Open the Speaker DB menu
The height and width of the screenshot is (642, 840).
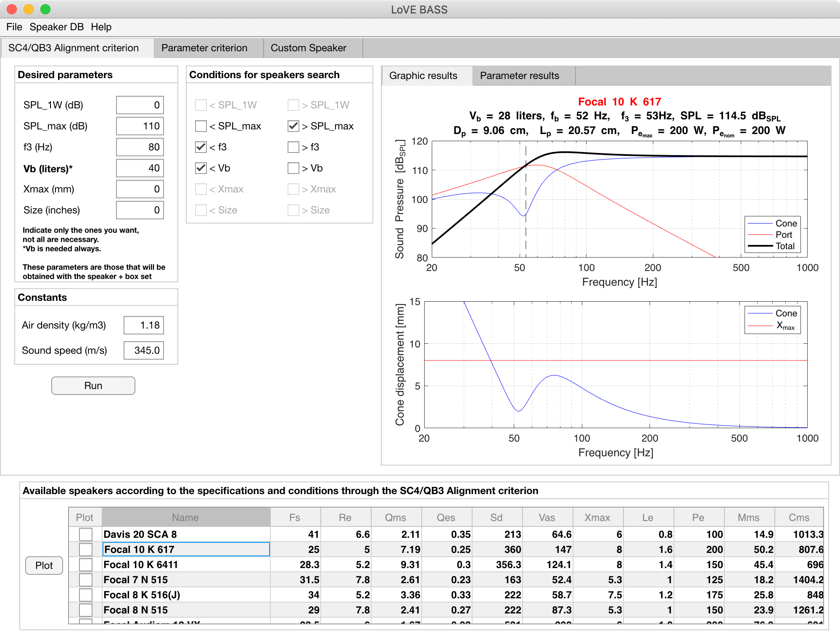click(56, 27)
